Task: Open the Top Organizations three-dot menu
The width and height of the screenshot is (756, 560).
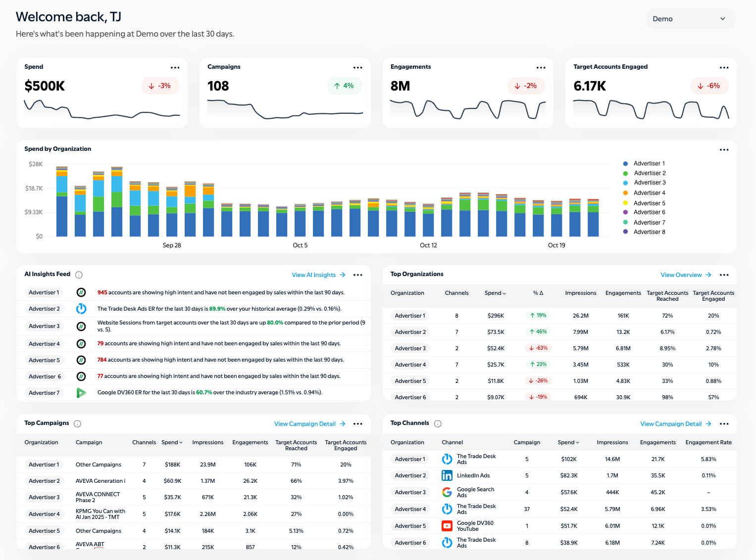Action: [724, 275]
